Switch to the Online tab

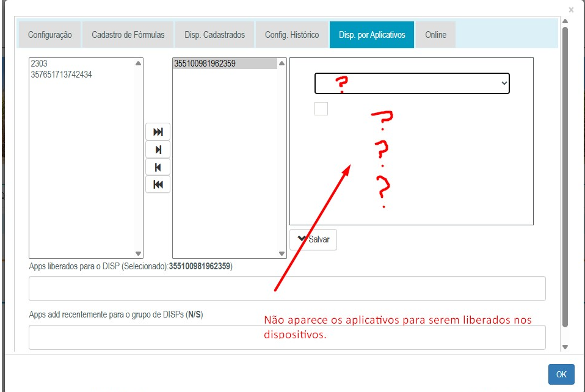point(435,35)
